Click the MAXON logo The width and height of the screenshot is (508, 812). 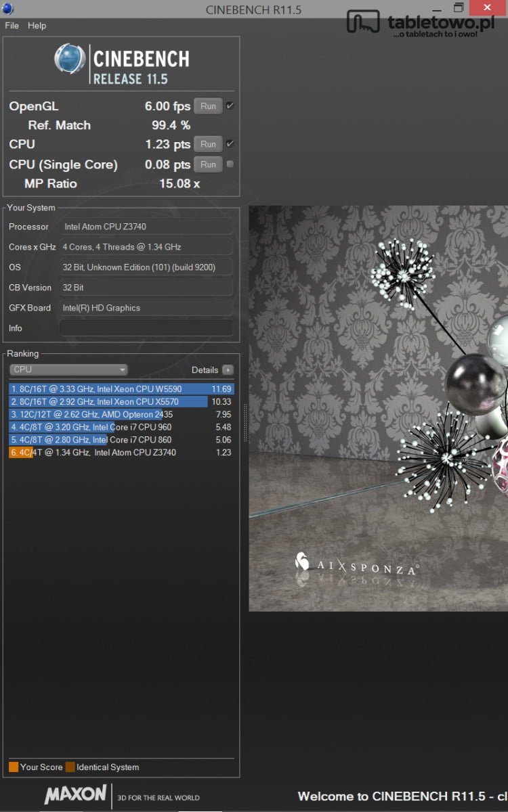(75, 794)
